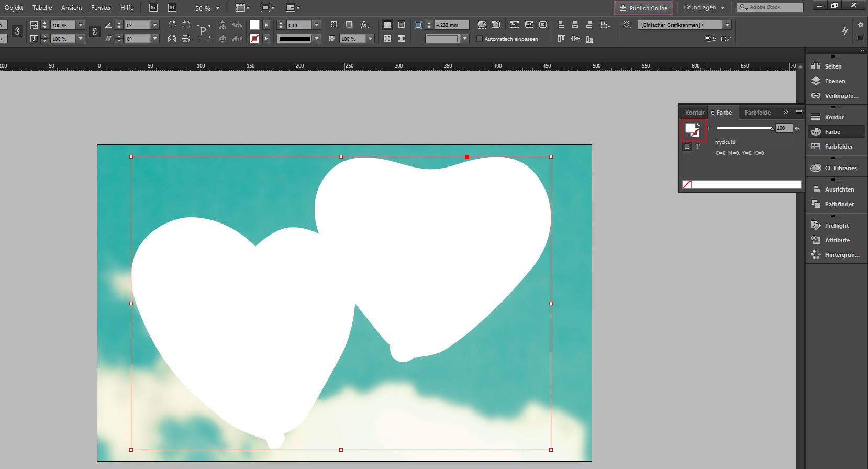868x469 pixels.
Task: Rotate selection 90° clockwise icon
Action: [x=172, y=25]
